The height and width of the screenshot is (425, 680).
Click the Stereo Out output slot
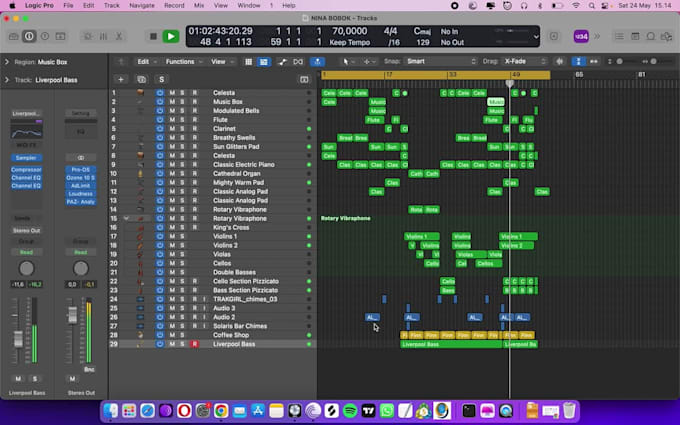click(26, 230)
